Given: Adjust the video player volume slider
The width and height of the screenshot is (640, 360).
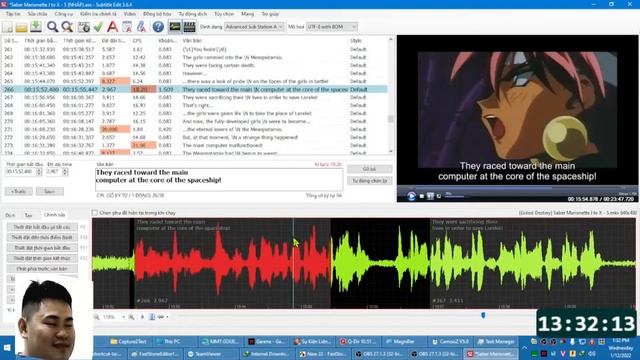Looking at the screenshot, I should click(x=454, y=196).
